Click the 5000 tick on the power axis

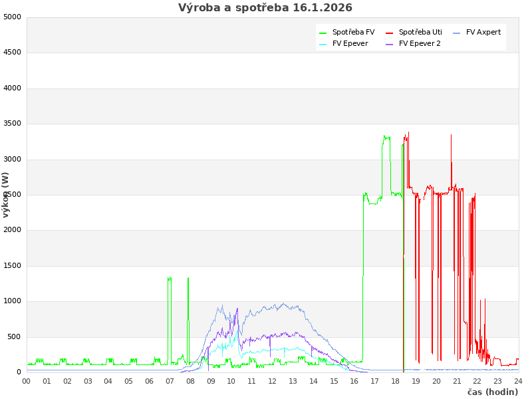click(12, 17)
